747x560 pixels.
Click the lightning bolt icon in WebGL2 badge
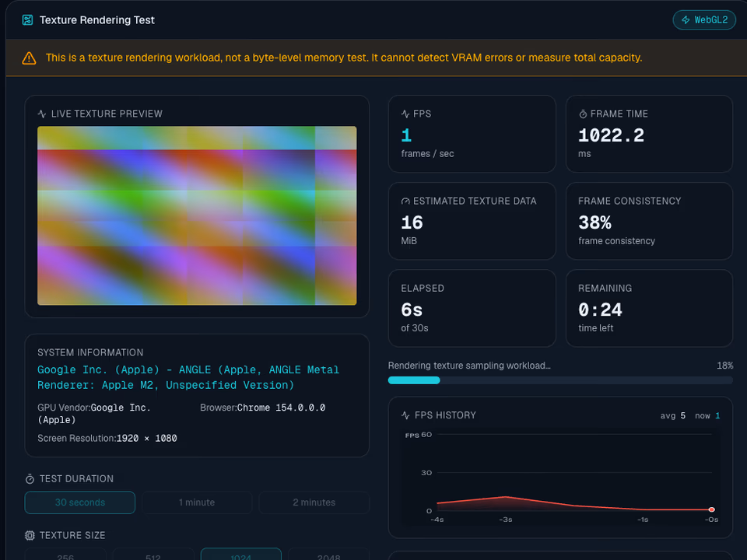[x=686, y=20]
